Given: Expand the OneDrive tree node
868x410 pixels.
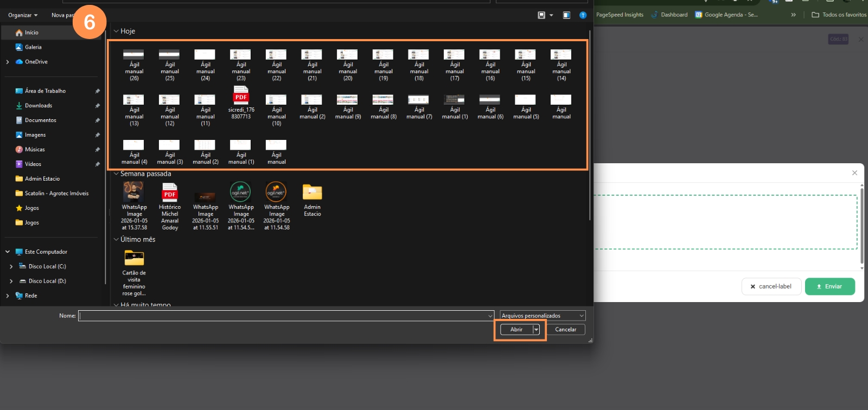Looking at the screenshot, I should click(7, 62).
